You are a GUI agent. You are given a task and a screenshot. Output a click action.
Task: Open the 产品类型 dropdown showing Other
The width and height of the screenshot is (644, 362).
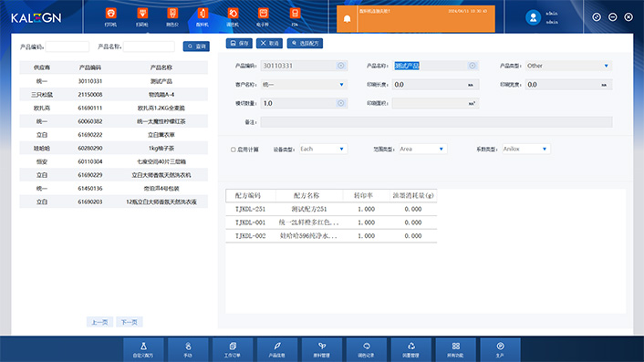[568, 66]
